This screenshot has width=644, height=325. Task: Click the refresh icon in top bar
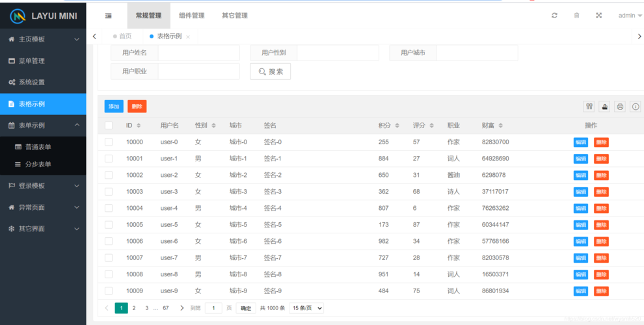(554, 16)
